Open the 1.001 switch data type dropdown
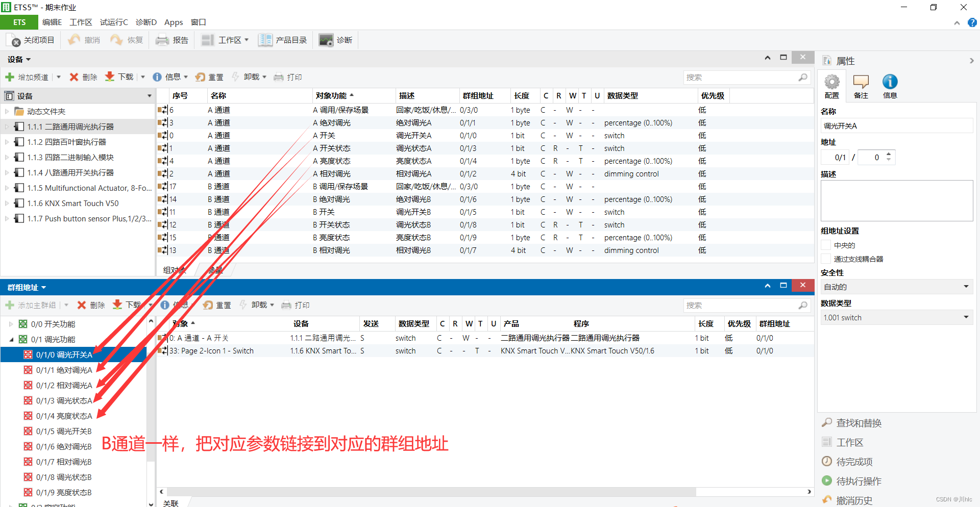This screenshot has height=507, width=980. click(x=966, y=317)
